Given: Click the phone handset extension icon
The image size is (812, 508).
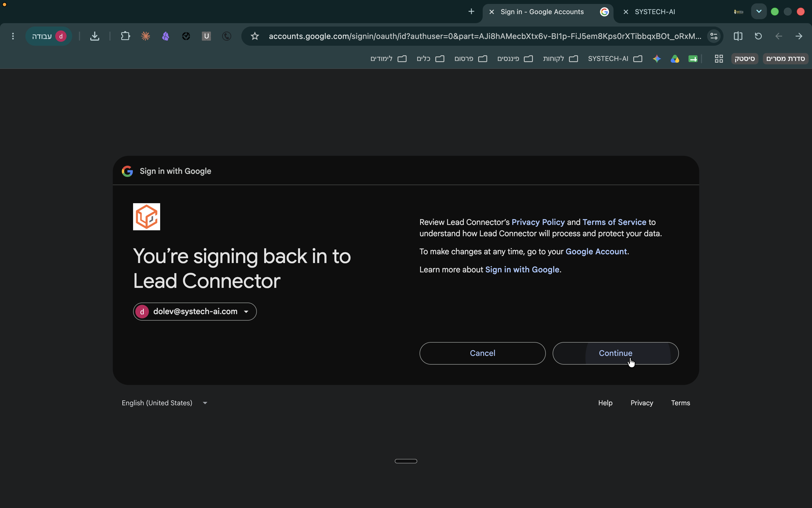Looking at the screenshot, I should (x=226, y=36).
